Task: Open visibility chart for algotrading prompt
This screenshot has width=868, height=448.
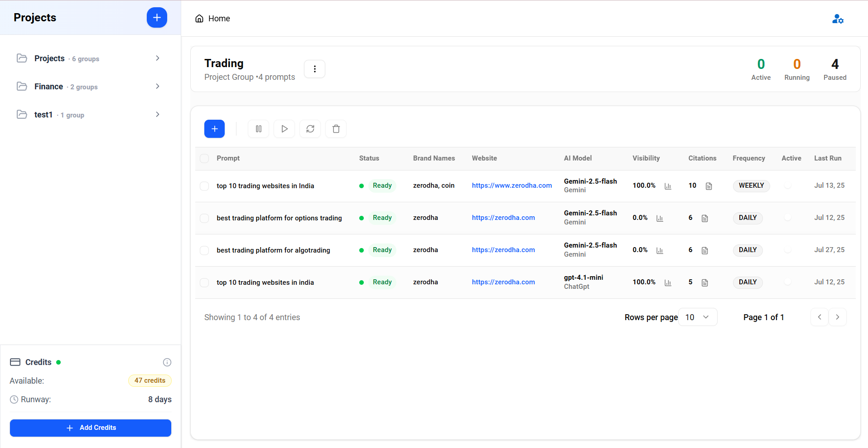Action: (660, 250)
